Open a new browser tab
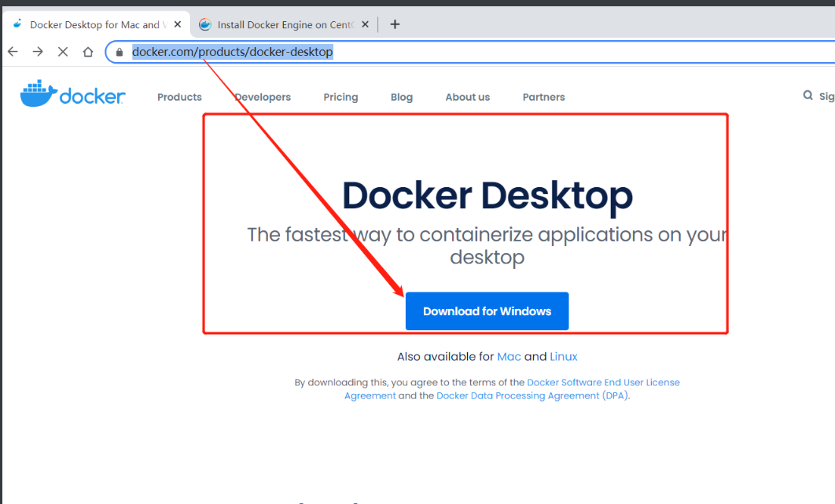This screenshot has width=835, height=504. (395, 24)
